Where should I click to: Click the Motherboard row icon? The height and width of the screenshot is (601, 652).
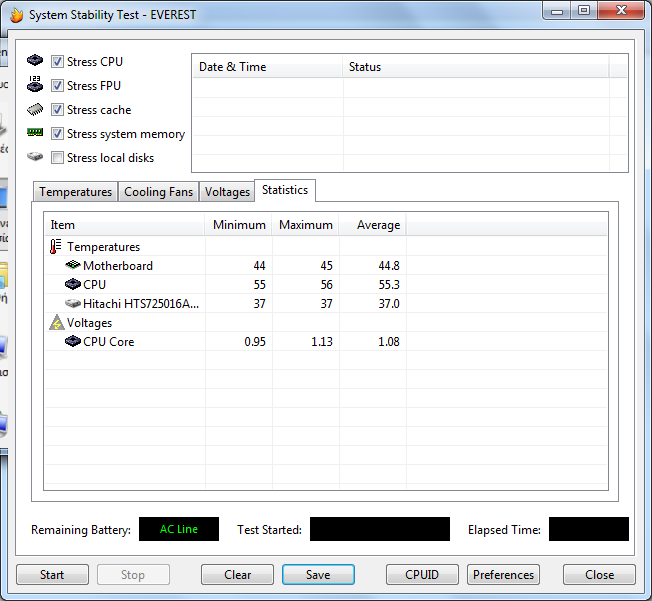(73, 265)
